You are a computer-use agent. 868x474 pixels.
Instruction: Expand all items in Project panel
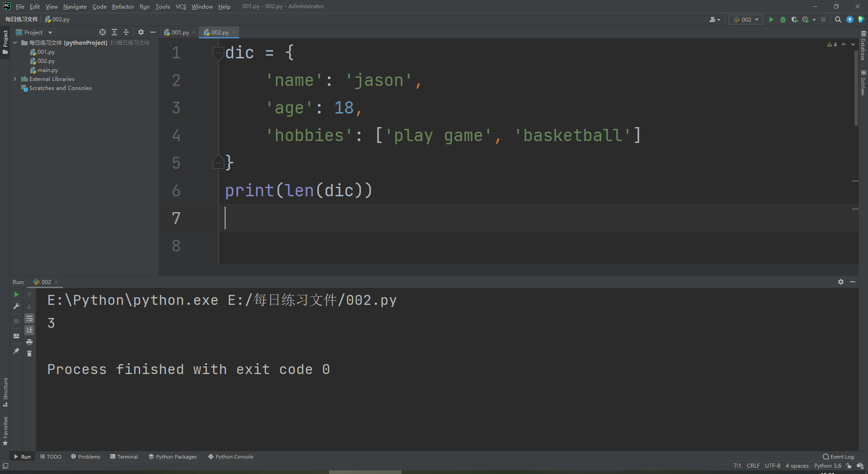[x=114, y=32]
